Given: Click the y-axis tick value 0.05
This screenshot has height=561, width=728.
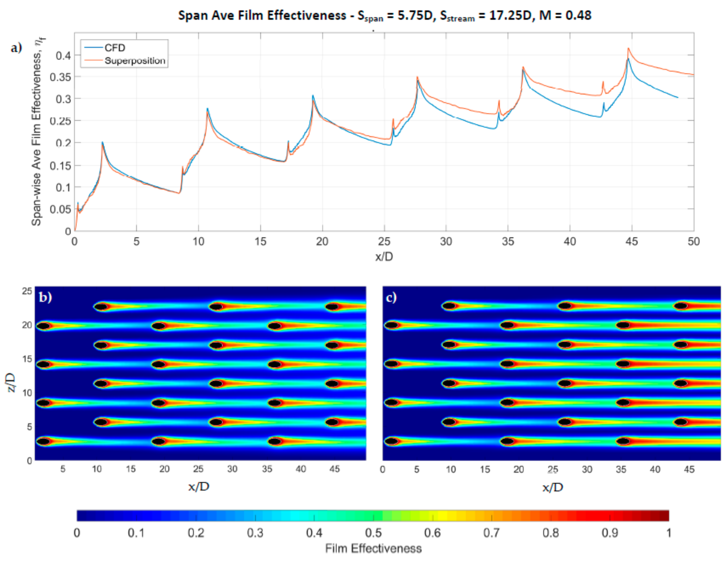Looking at the screenshot, I should (60, 209).
